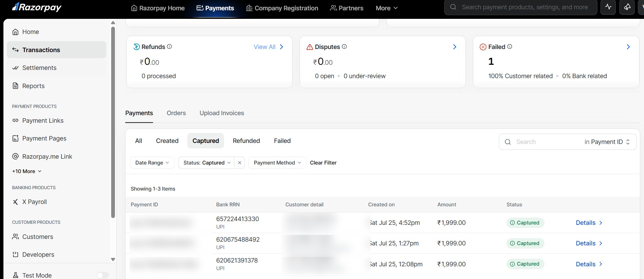Open the Payment Method dropdown
This screenshot has height=279, width=644.
277,163
